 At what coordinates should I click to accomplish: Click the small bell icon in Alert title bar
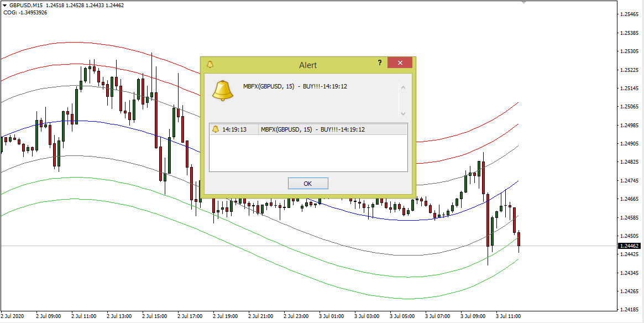(x=210, y=65)
